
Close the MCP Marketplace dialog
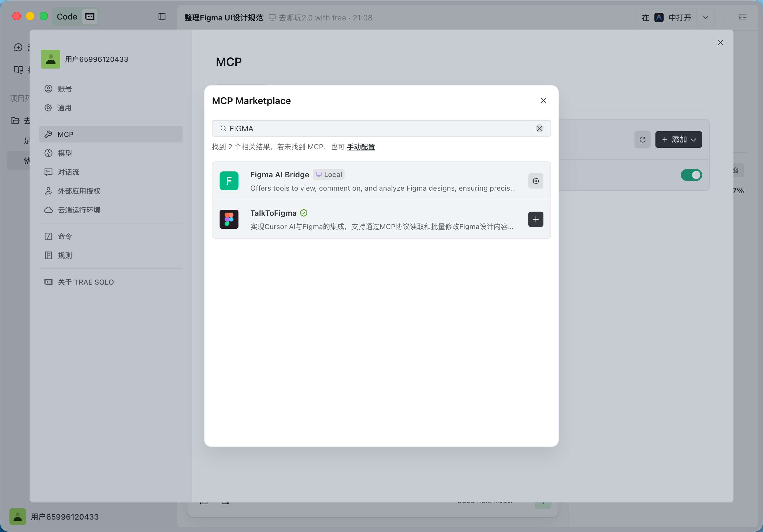coord(543,100)
